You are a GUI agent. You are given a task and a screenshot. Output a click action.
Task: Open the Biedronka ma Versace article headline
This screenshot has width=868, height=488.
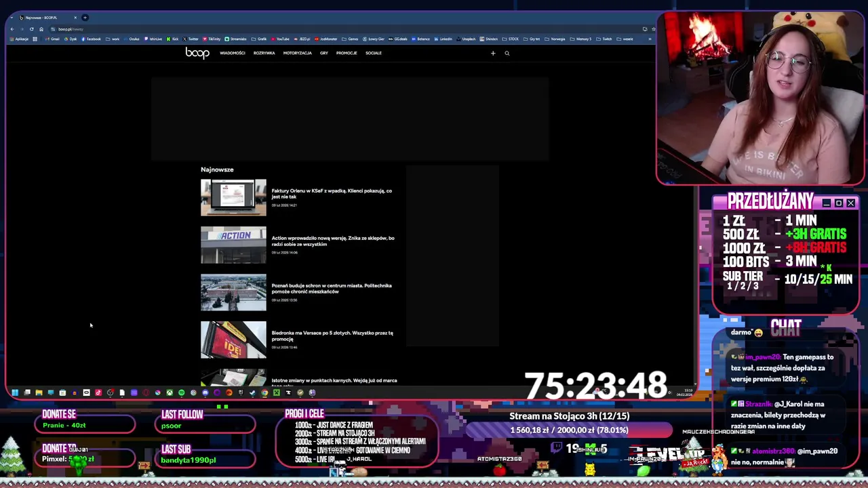pos(332,335)
